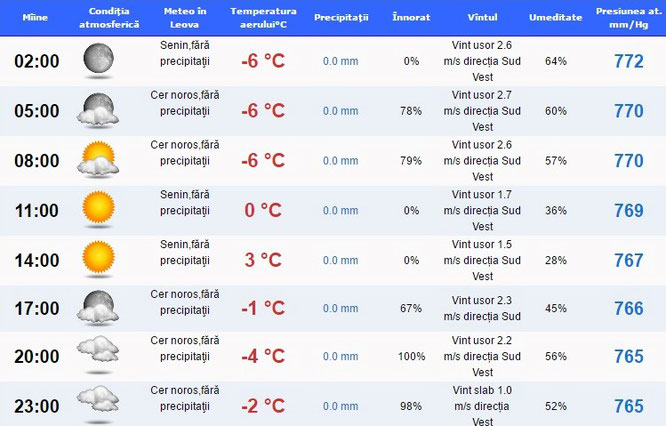Click the Umeditate column header

pos(556,17)
